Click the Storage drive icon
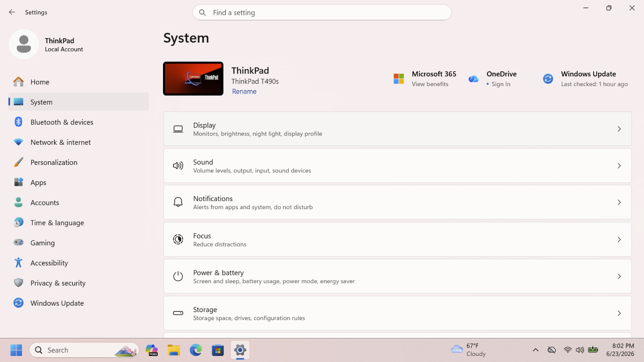The width and height of the screenshot is (644, 362). tap(178, 313)
